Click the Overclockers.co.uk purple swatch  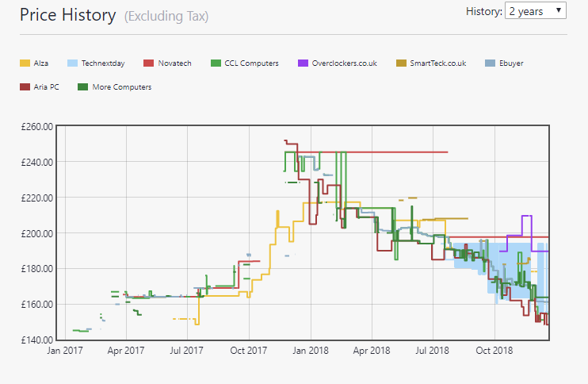tap(304, 63)
